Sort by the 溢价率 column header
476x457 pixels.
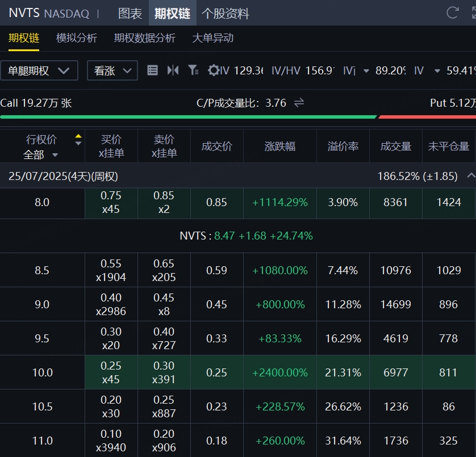[x=343, y=146]
